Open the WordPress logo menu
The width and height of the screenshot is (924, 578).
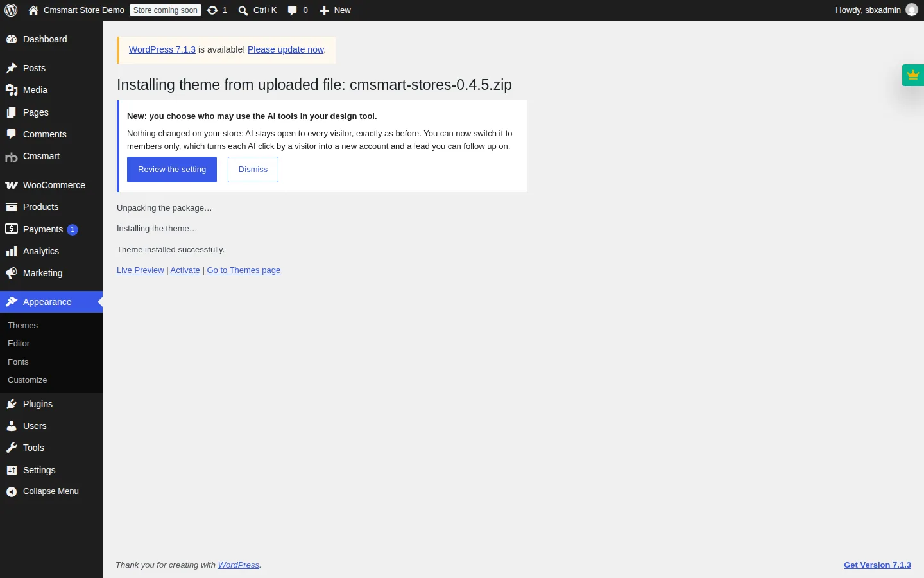tap(11, 10)
